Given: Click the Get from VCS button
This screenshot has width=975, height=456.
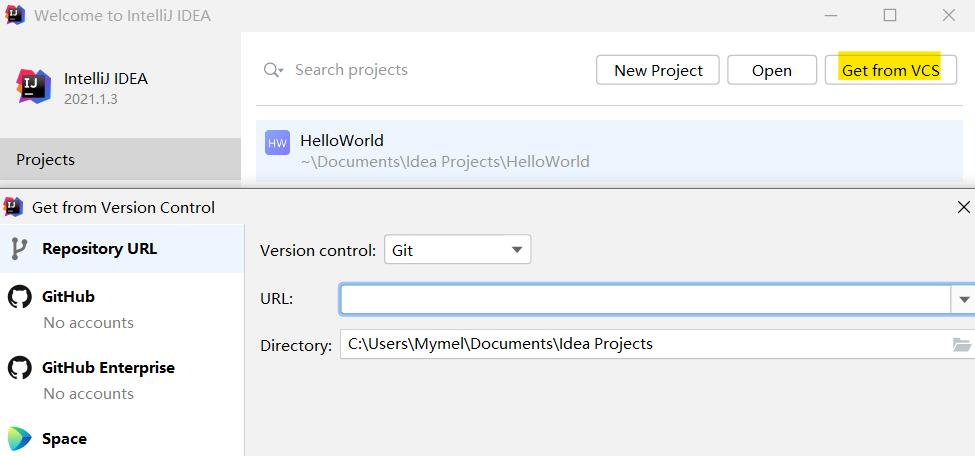Looking at the screenshot, I should pos(890,70).
